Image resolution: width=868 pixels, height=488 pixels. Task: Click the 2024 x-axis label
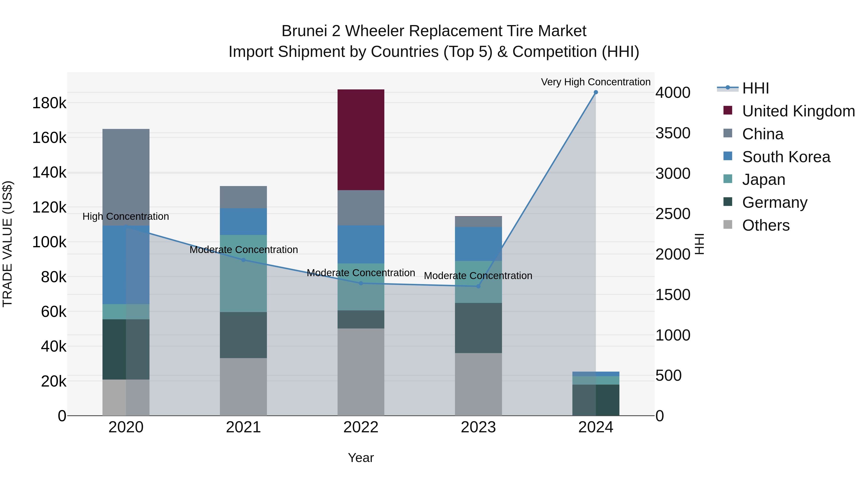(596, 427)
